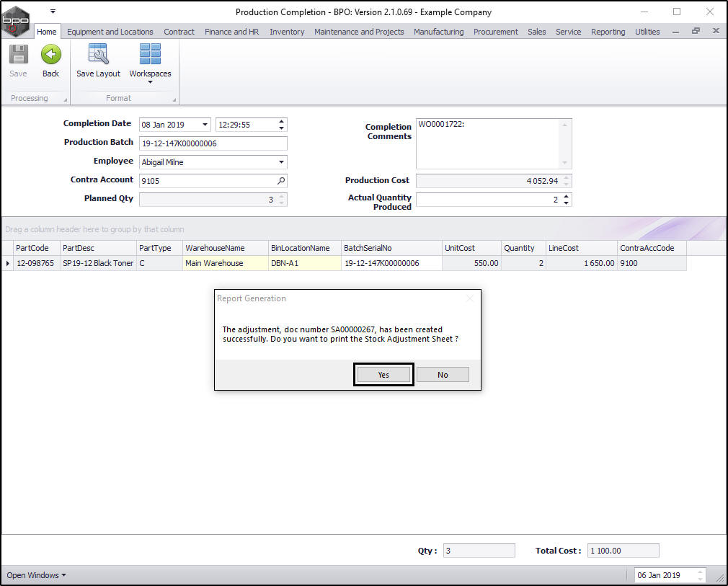Click the Qty total field
Image resolution: width=728 pixels, height=586 pixels.
click(x=479, y=551)
